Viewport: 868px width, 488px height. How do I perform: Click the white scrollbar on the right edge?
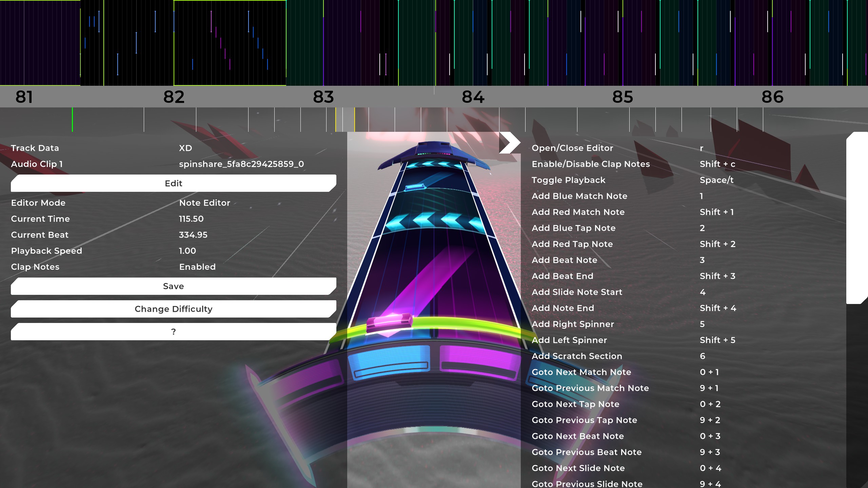(x=857, y=218)
